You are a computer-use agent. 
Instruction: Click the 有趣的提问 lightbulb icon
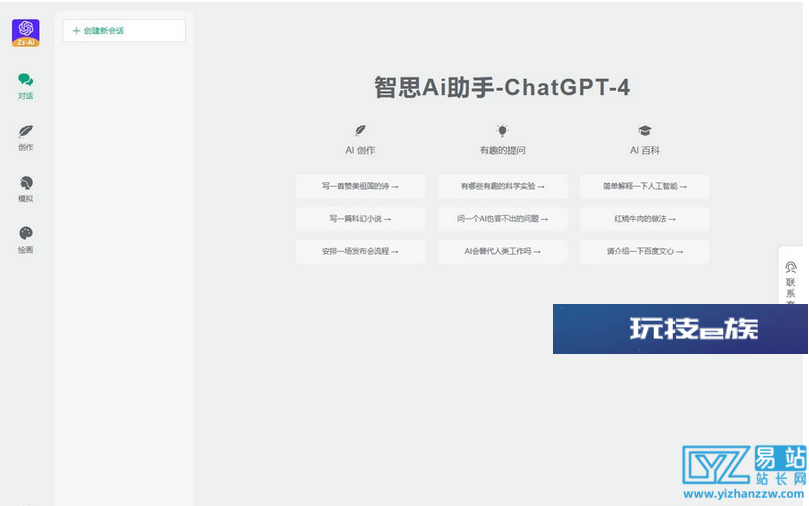click(x=503, y=130)
